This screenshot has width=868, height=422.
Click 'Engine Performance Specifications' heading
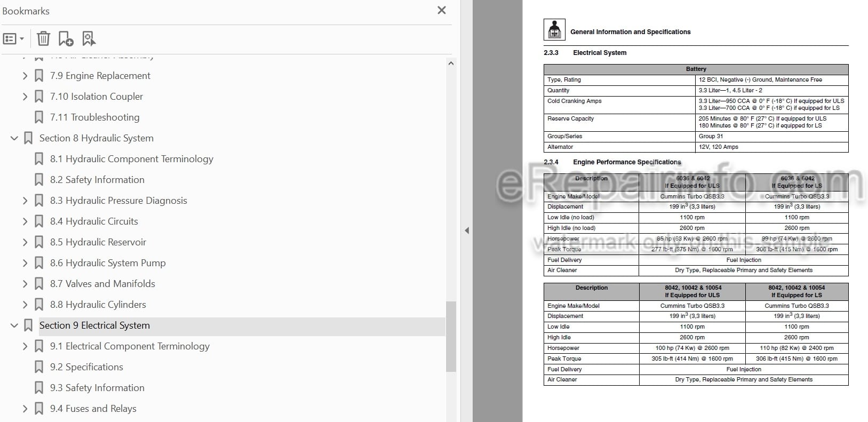(627, 162)
